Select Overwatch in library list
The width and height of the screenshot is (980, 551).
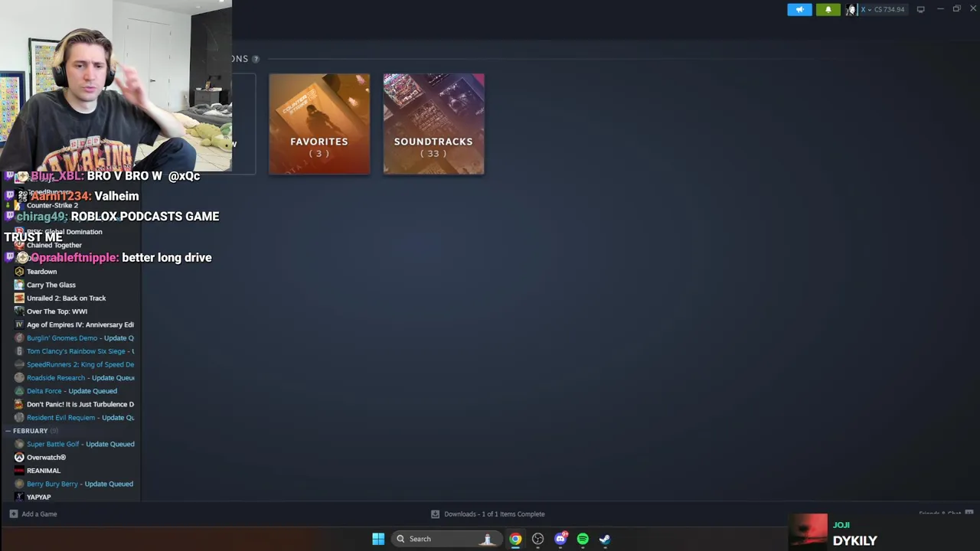coord(46,458)
